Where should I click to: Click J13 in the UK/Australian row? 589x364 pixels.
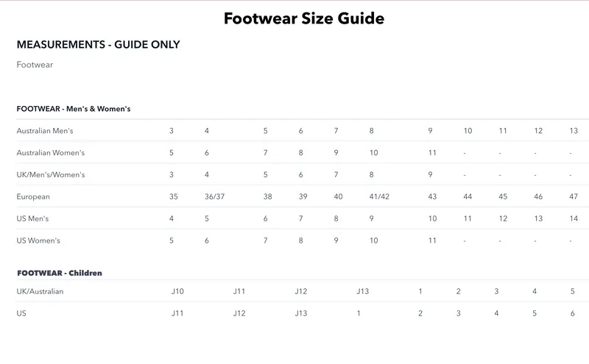(362, 292)
